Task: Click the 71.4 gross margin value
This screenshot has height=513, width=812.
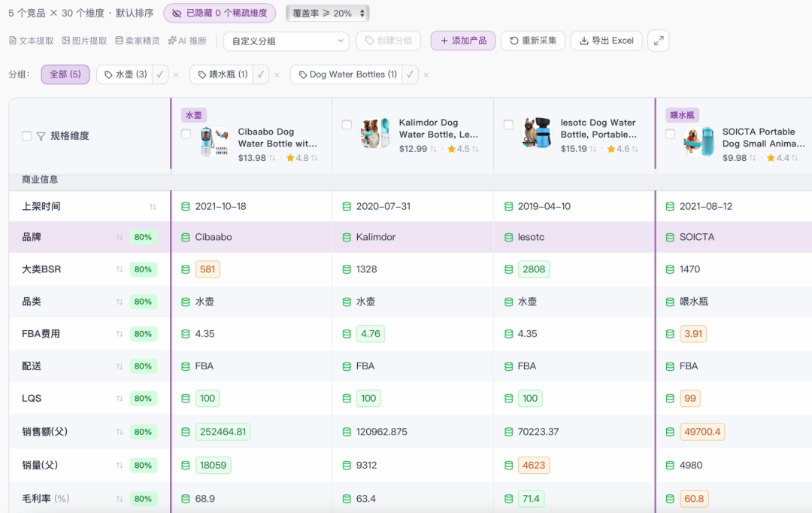Action: (x=532, y=499)
